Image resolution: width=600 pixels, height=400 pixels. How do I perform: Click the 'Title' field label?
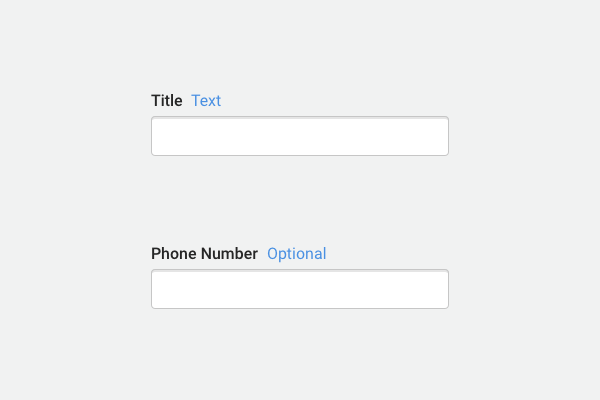pos(166,100)
